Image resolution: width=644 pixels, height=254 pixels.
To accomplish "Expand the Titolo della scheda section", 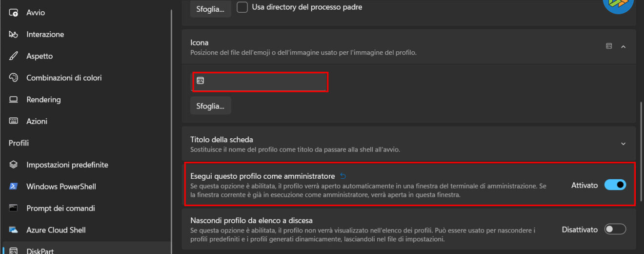I will point(623,144).
